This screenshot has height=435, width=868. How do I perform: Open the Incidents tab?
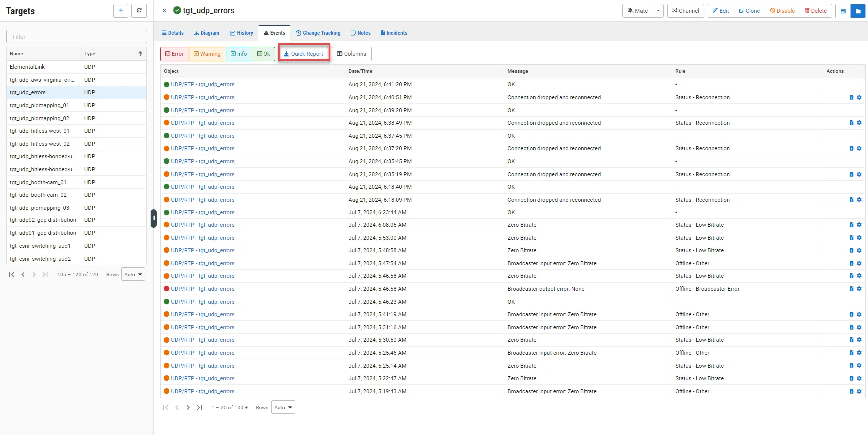(x=394, y=33)
